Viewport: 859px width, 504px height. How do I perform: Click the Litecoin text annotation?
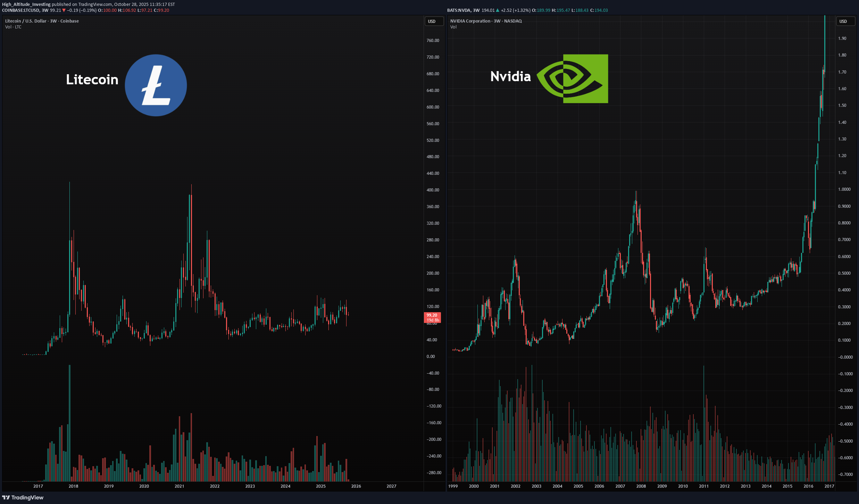point(92,79)
